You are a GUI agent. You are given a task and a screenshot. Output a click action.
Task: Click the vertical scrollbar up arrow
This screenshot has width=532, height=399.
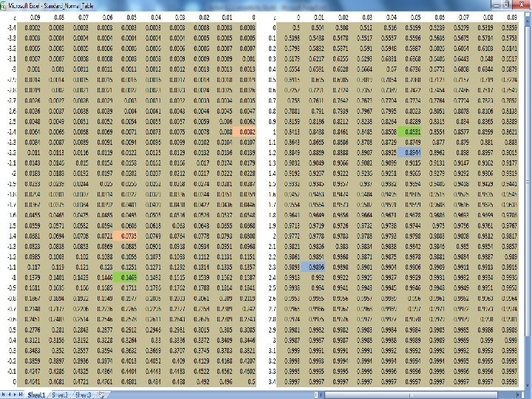tap(528, 21)
